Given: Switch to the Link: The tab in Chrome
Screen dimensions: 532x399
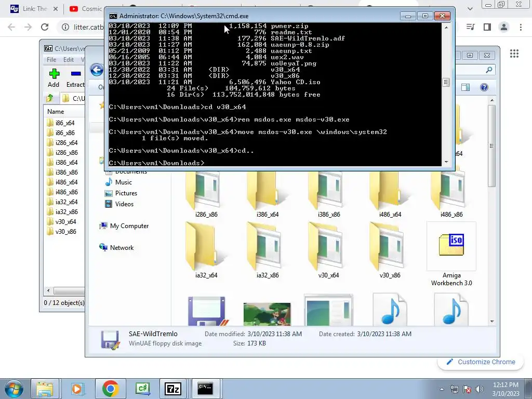Looking at the screenshot, I should (x=34, y=9).
